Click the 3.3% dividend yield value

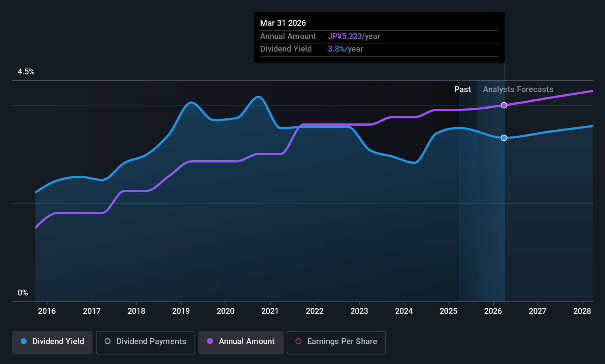(x=336, y=49)
